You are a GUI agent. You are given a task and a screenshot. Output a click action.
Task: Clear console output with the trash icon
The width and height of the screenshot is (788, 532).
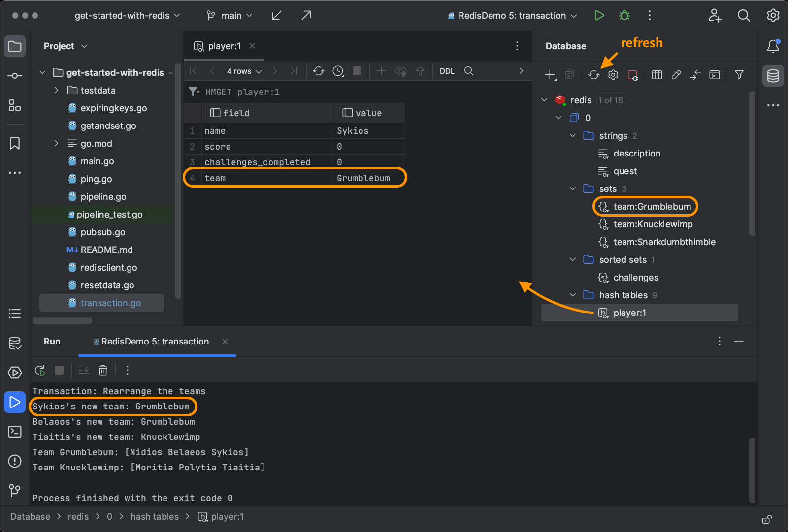103,370
